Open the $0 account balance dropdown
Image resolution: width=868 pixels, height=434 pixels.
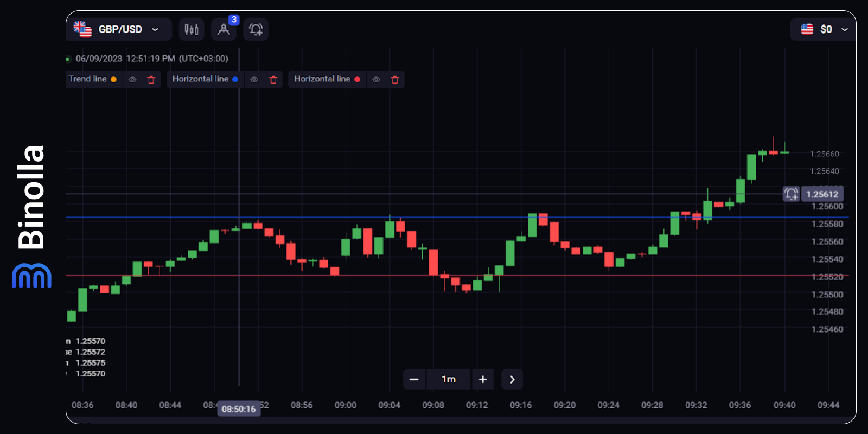coord(824,29)
